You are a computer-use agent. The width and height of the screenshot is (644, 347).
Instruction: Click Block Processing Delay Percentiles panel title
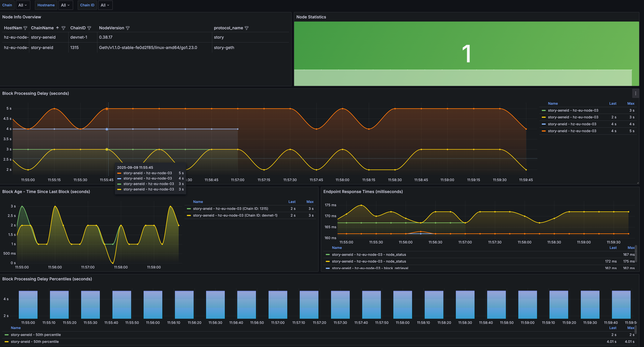[x=47, y=279]
